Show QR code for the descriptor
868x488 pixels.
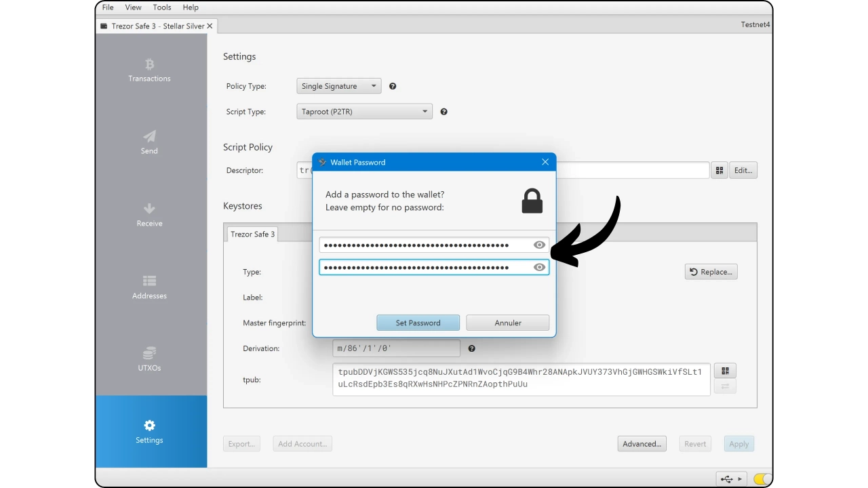coord(719,171)
